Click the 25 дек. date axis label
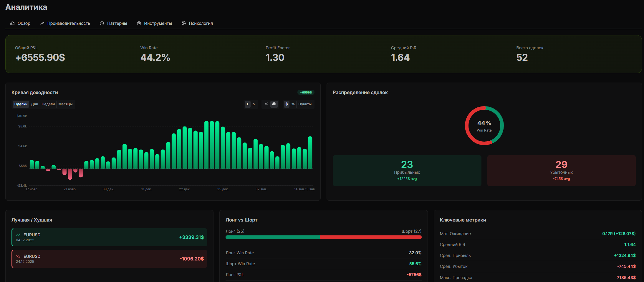This screenshot has height=282, width=644. click(x=223, y=189)
